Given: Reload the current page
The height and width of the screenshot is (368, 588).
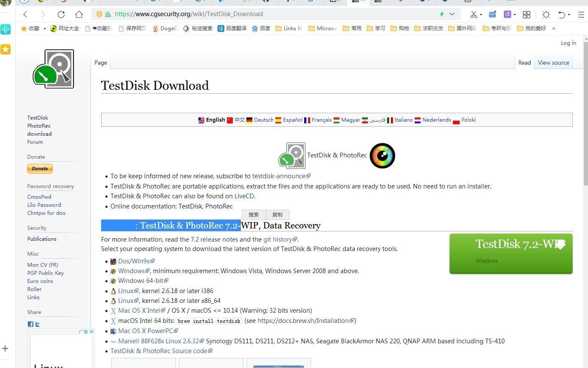Looking at the screenshot, I should 61,14.
